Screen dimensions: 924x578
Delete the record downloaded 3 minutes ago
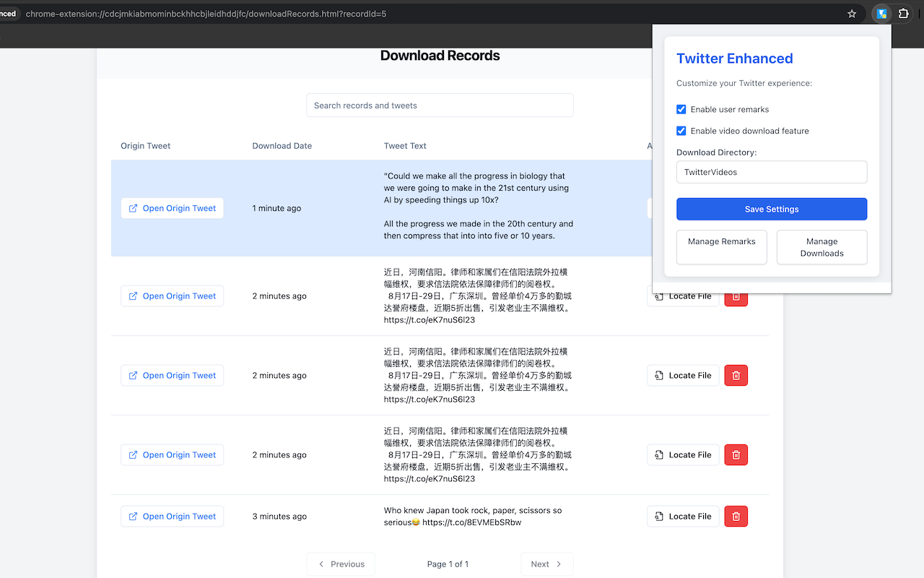coord(736,517)
